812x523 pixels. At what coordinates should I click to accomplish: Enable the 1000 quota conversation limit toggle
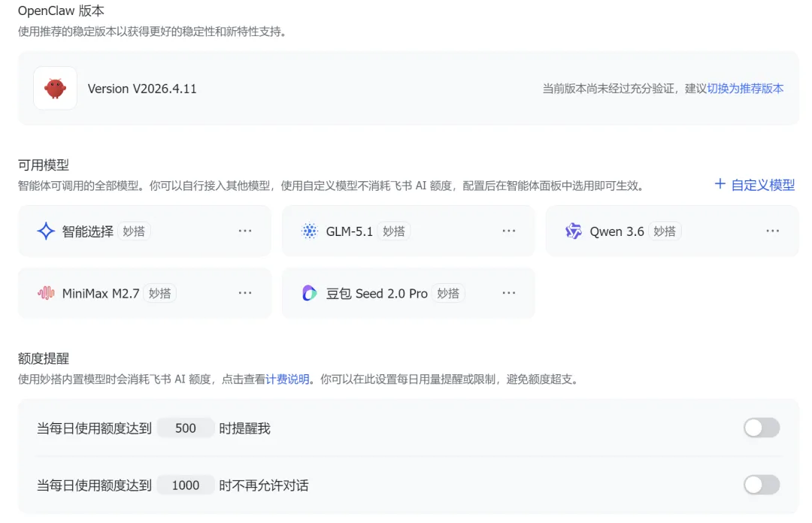click(x=762, y=485)
